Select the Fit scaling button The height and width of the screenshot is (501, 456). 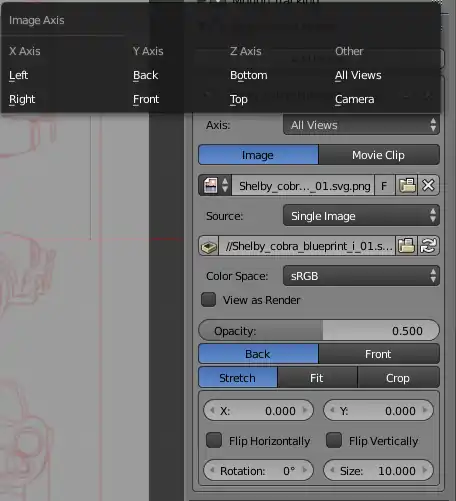[317, 378]
